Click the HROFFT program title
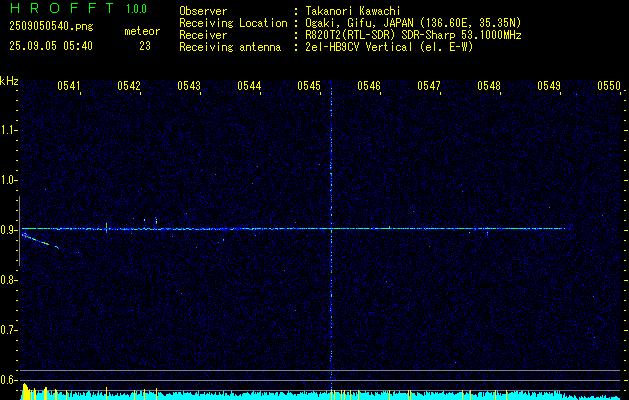This screenshot has height=400, width=629. (62, 8)
